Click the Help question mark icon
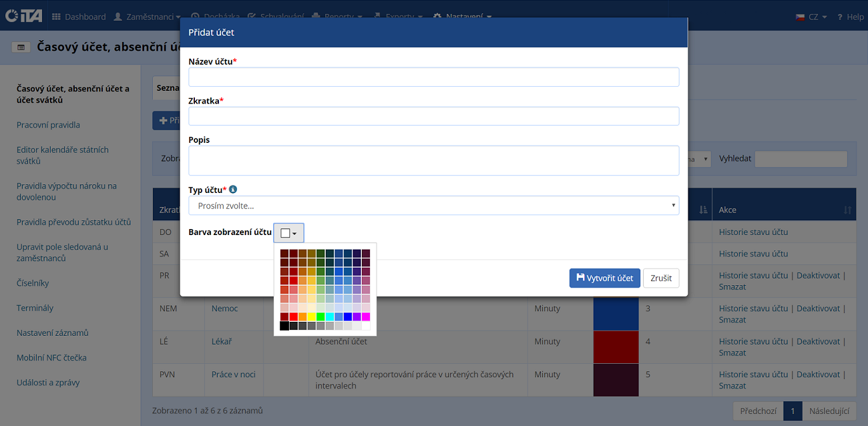The width and height of the screenshot is (868, 426). 840,17
